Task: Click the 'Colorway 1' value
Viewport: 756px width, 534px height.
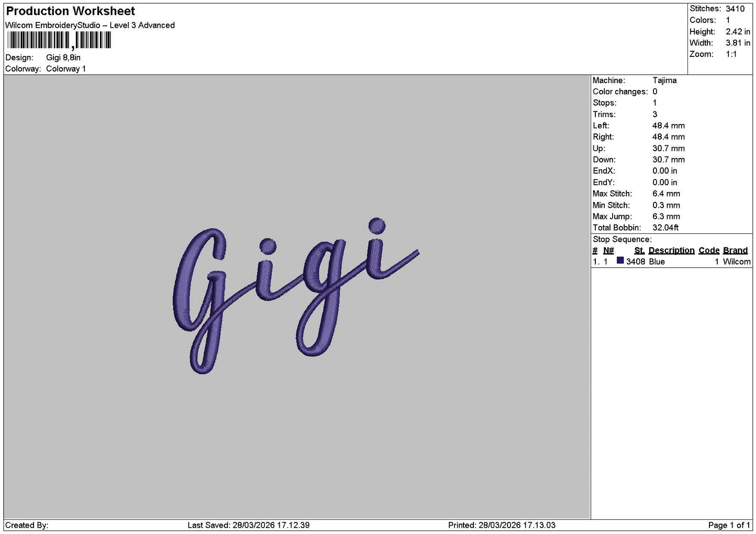Action: [x=66, y=69]
